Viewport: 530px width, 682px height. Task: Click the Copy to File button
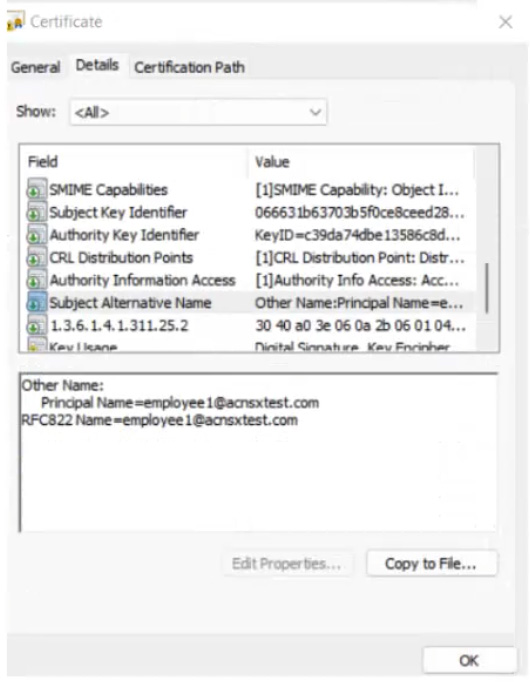pos(431,564)
